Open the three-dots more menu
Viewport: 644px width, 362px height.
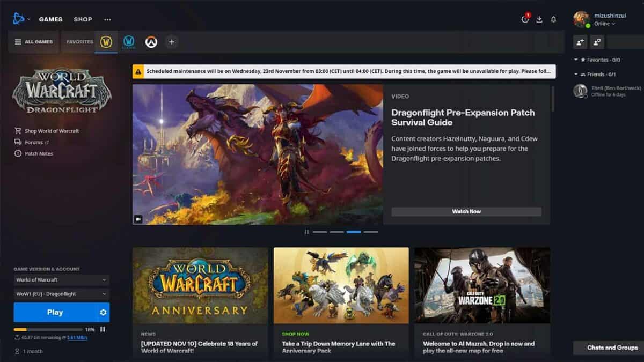pyautogui.click(x=107, y=19)
